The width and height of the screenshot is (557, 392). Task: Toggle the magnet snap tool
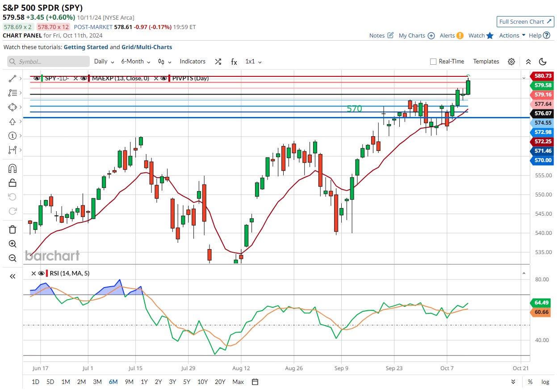13,168
